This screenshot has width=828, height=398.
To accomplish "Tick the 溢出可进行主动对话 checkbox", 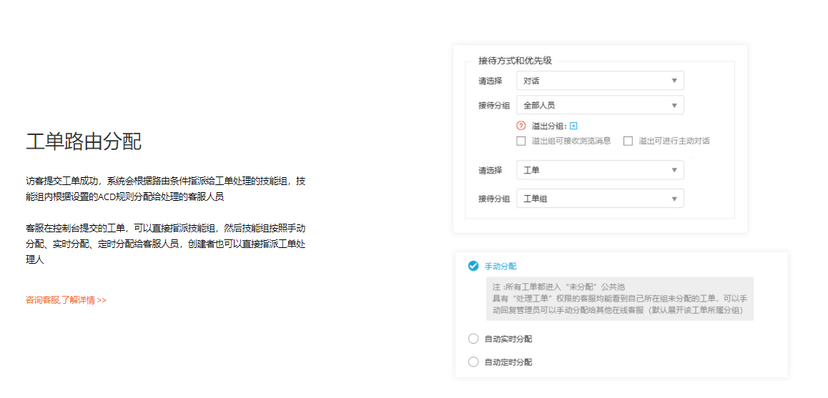I will click(x=628, y=141).
